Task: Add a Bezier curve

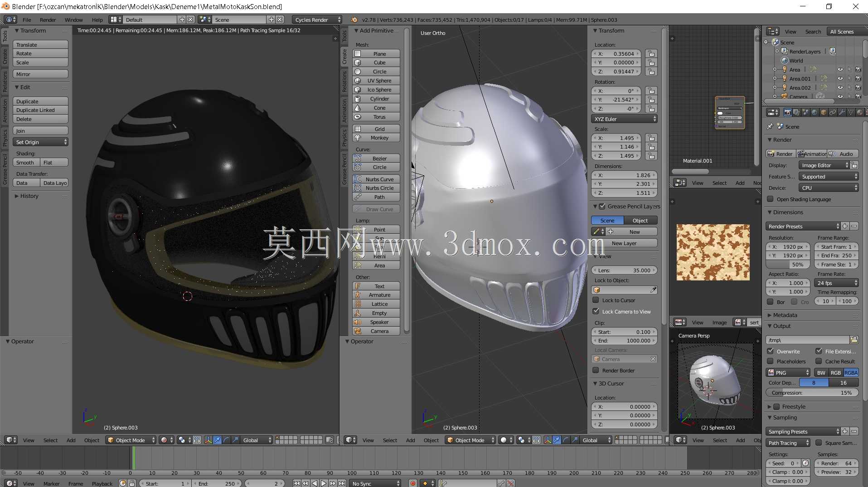Action: tap(376, 159)
